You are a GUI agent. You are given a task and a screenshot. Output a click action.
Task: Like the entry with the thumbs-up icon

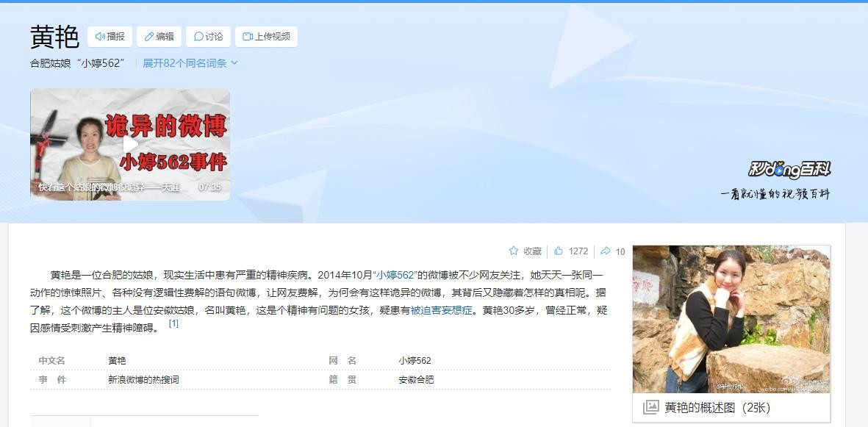pyautogui.click(x=559, y=251)
